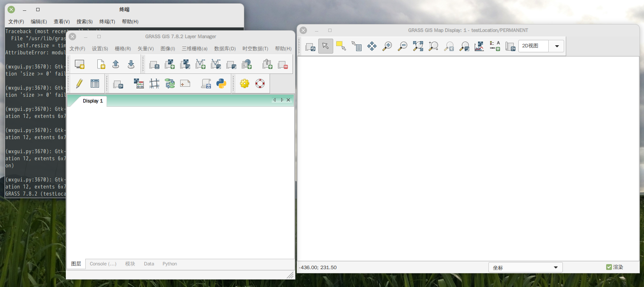Switch to the 模块 modules tab
Image resolution: width=644 pixels, height=287 pixels.
(x=130, y=264)
